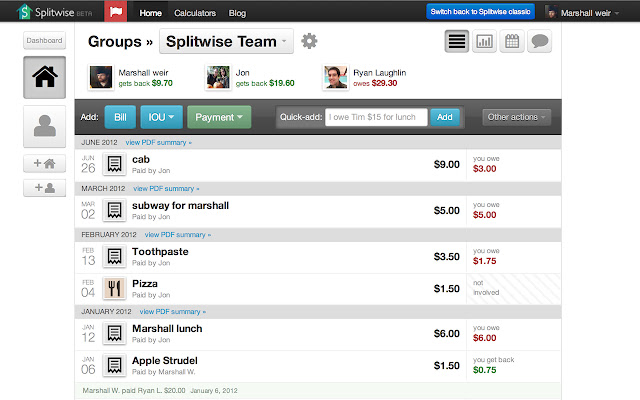Open the Calculators menu item
Viewport: 640px width, 400px height.
(194, 13)
